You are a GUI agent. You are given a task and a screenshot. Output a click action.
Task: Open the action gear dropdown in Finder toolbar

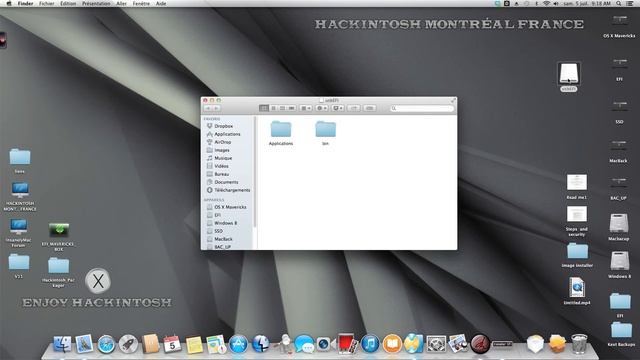pyautogui.click(x=322, y=108)
